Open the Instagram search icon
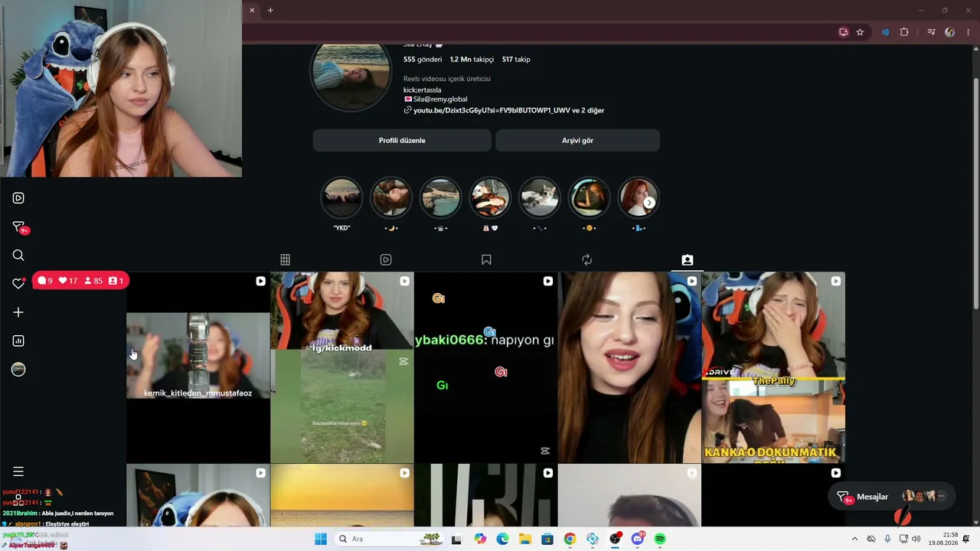Screen dimensions: 980x551 [x=18, y=256]
